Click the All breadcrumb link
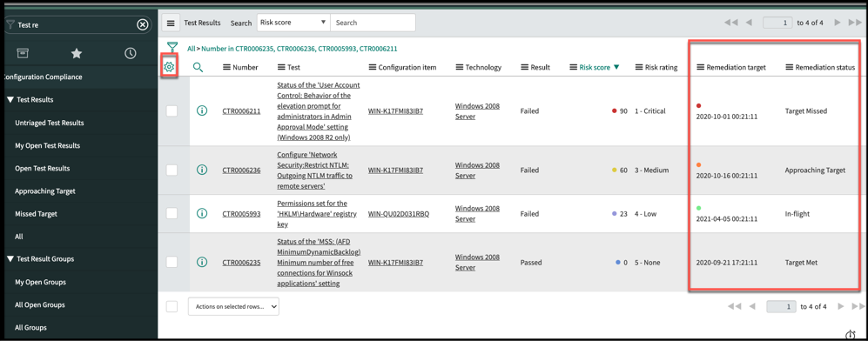 point(191,49)
